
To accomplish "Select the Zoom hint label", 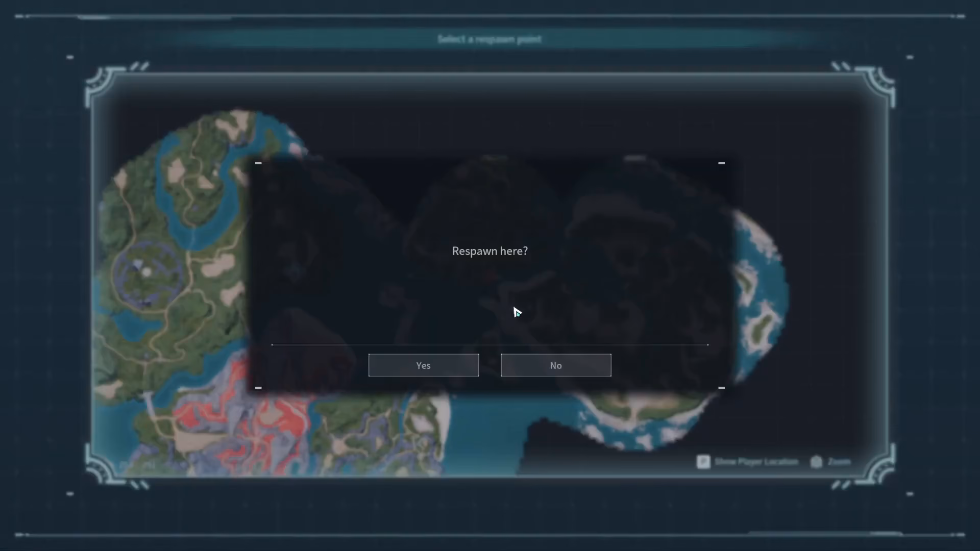I will click(839, 462).
